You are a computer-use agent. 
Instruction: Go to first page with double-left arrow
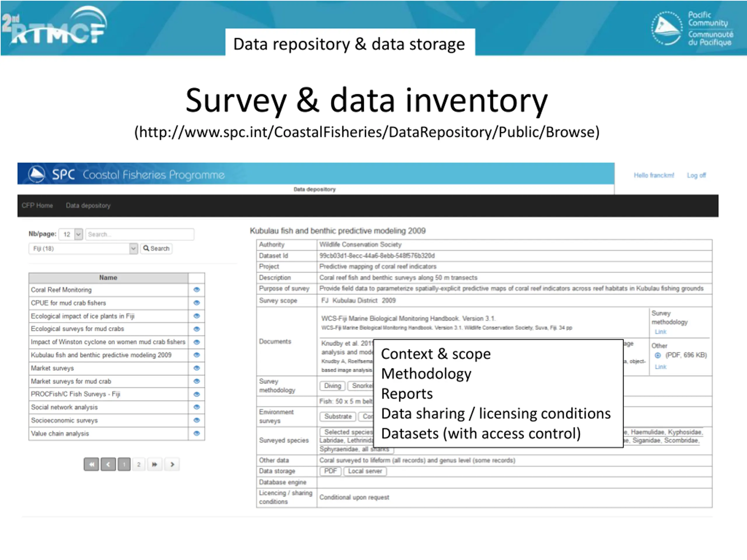tap(91, 464)
